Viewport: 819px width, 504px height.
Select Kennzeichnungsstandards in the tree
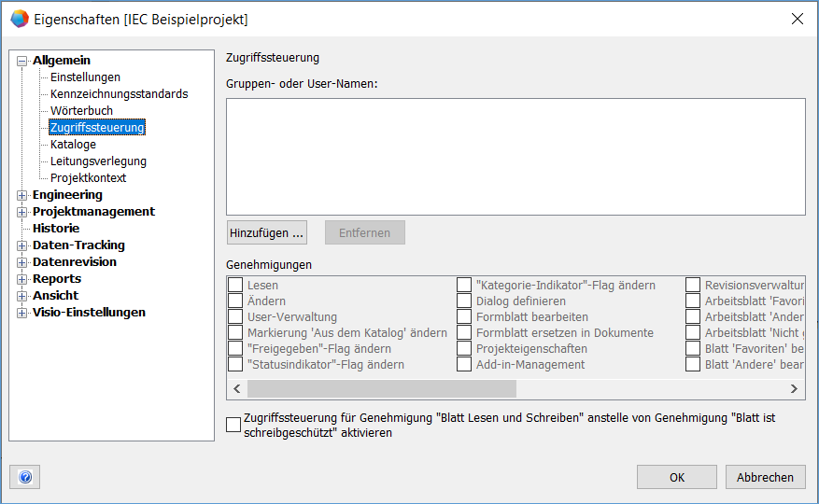[119, 94]
